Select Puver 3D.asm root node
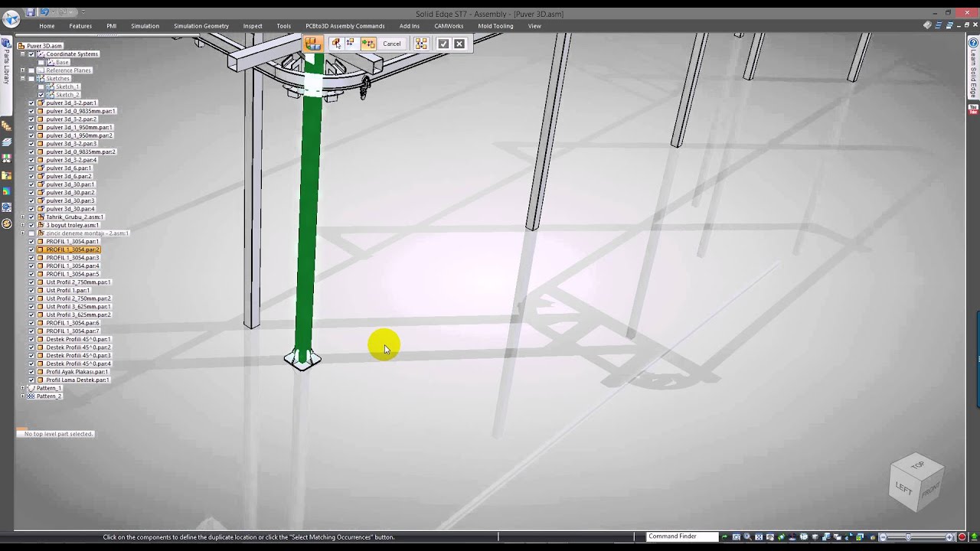The image size is (980, 551). click(44, 46)
